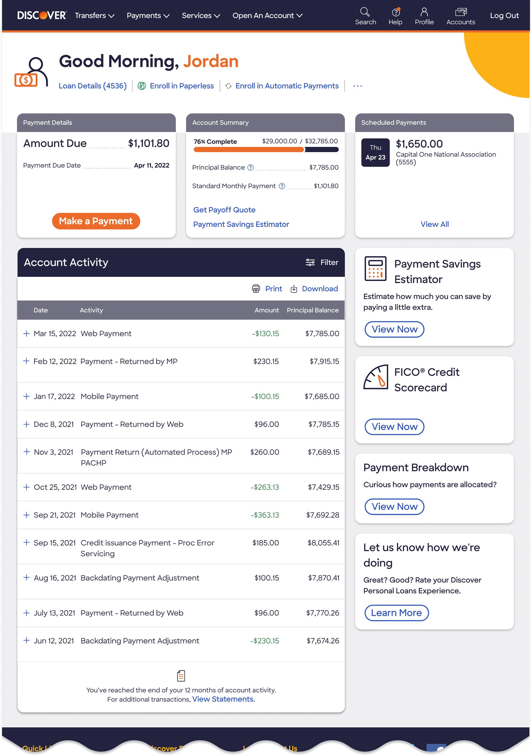Click the Help question mark icon
The width and height of the screenshot is (532, 756).
pyautogui.click(x=395, y=12)
